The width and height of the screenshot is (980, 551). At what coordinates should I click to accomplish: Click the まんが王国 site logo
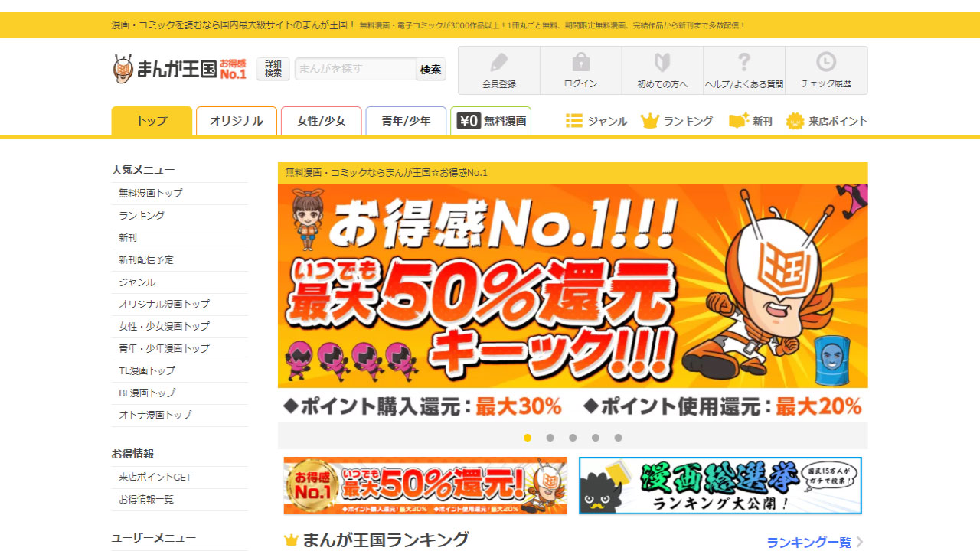[179, 69]
